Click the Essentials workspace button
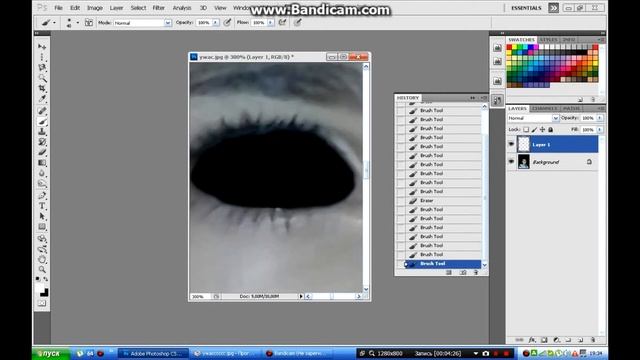Viewport: 640px width, 360px height. point(526,8)
